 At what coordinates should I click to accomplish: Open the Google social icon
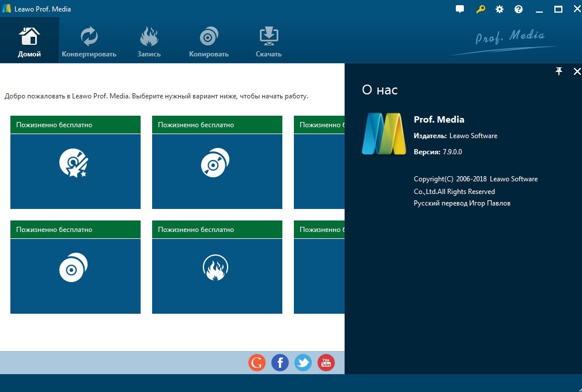pos(257,362)
